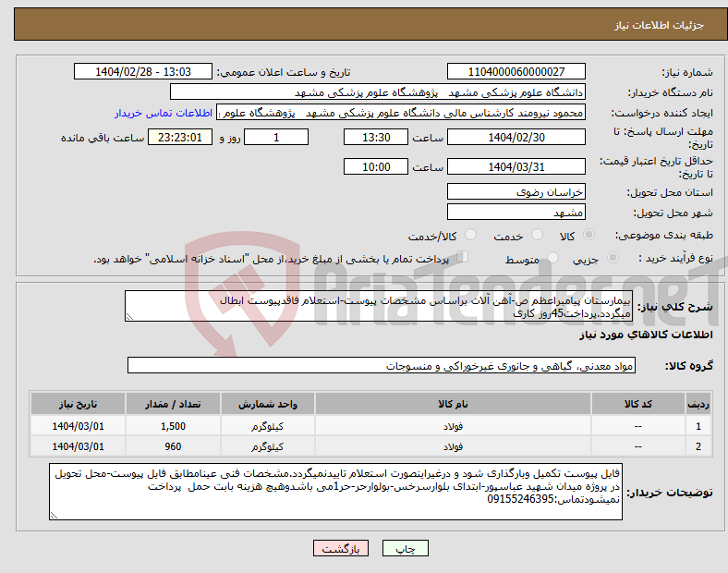Click the واحد شمارش column header
This screenshot has width=728, height=573.
[268, 404]
